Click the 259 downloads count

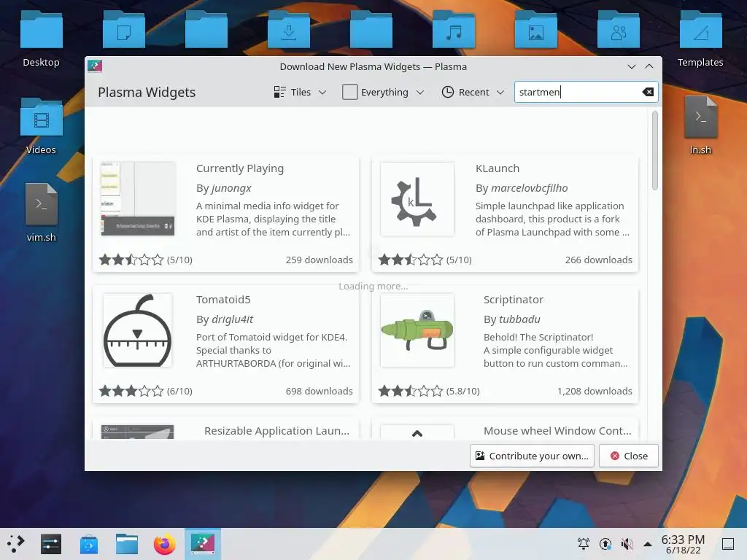point(320,260)
